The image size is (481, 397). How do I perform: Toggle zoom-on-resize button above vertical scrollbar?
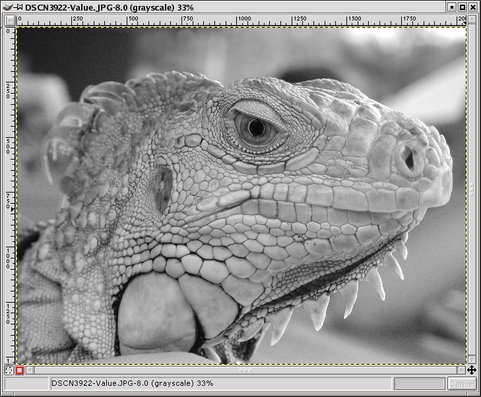pos(472,19)
